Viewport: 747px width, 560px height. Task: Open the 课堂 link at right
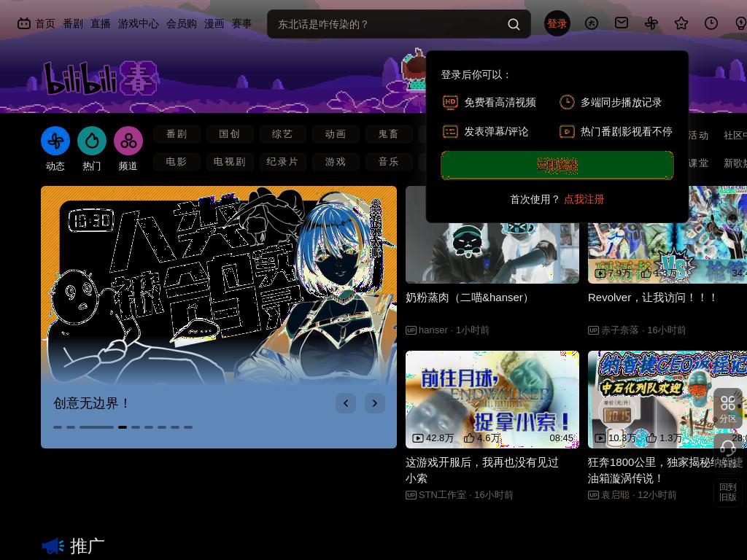[698, 163]
